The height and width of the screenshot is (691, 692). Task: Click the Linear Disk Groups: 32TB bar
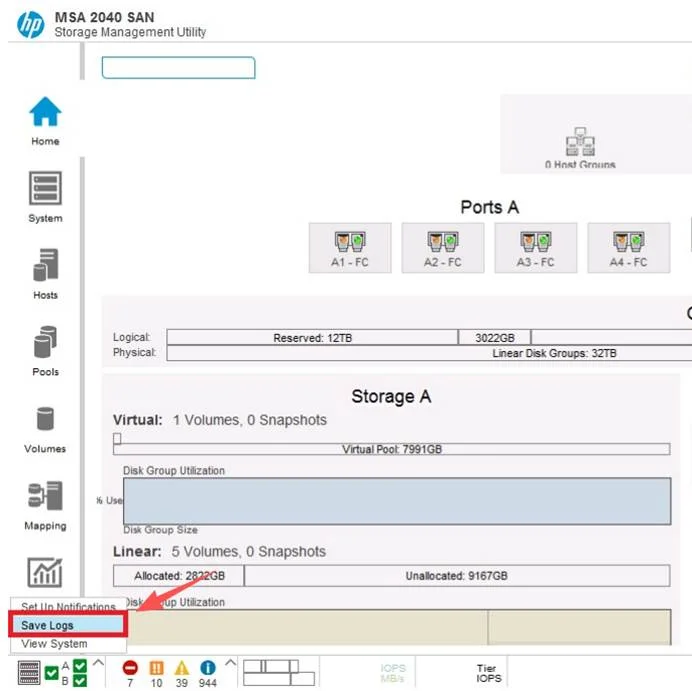pos(429,353)
